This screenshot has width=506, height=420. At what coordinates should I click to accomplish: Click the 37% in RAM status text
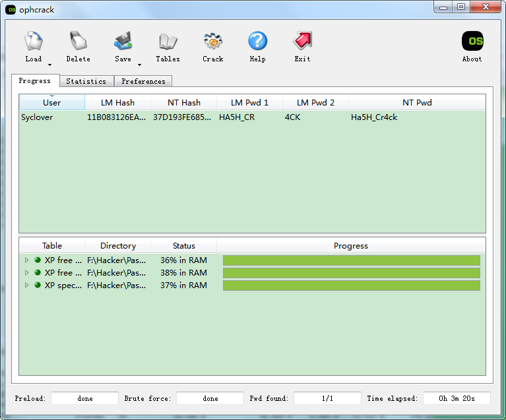(183, 285)
